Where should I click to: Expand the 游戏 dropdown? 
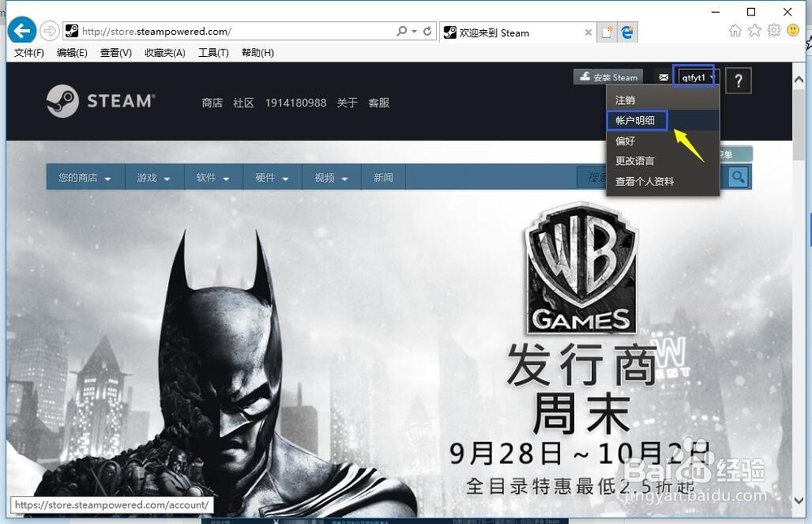(x=155, y=177)
